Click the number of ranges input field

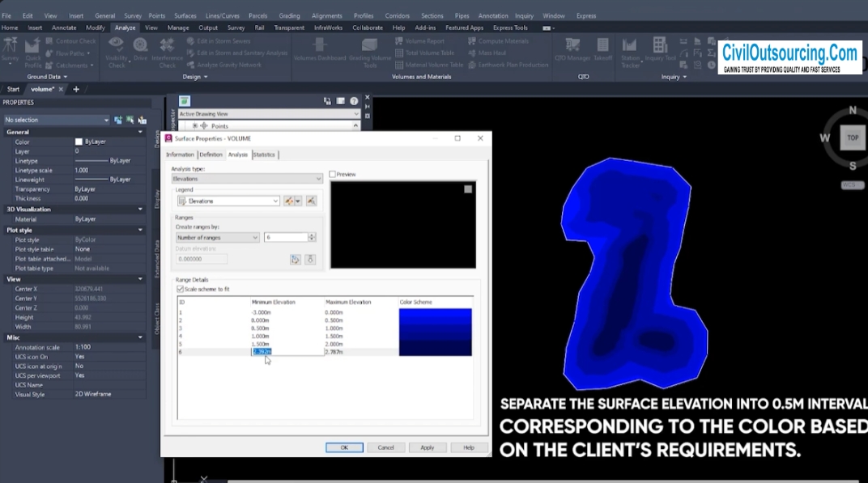pos(286,237)
